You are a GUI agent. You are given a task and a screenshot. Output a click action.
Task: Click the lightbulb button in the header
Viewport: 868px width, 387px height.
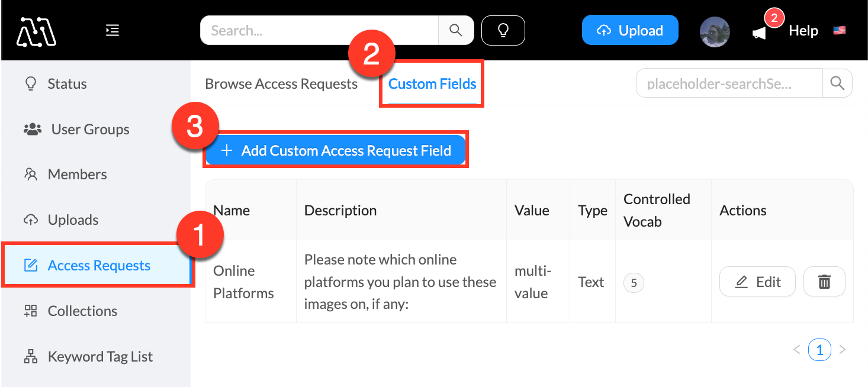pyautogui.click(x=503, y=30)
